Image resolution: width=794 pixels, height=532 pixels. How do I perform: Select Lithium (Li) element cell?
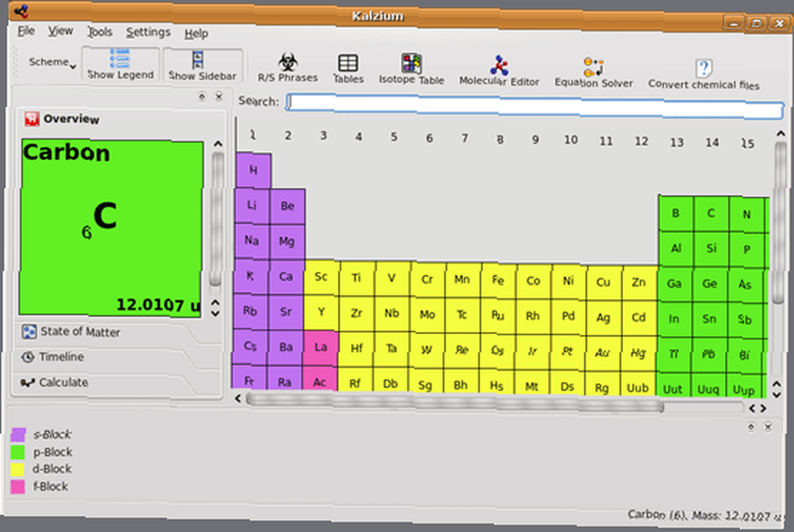(x=252, y=206)
